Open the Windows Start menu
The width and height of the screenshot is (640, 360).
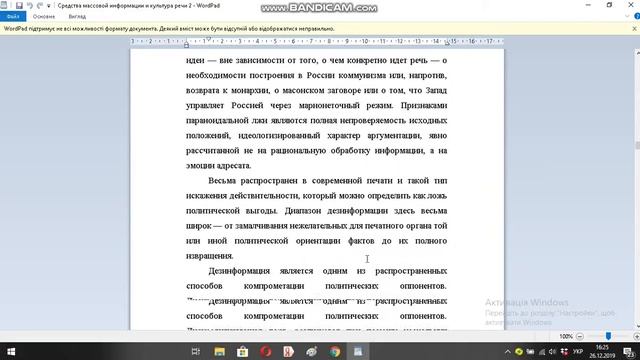pos(11,351)
